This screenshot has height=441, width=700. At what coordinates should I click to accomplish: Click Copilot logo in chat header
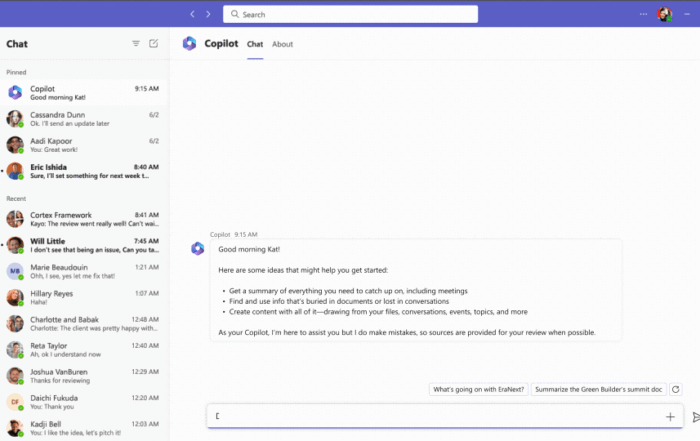coord(189,43)
